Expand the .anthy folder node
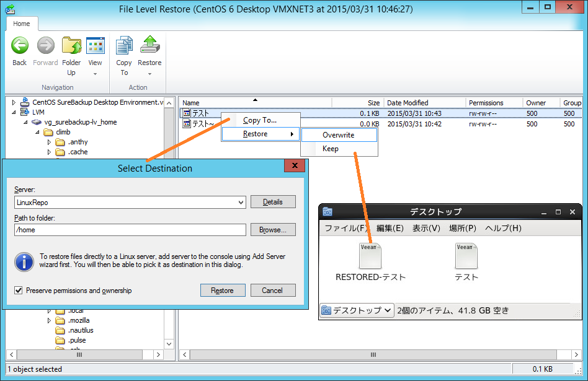Viewport: 588px width, 381px height. click(49, 142)
